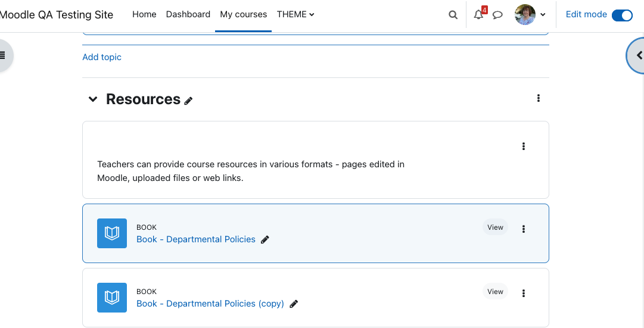Image resolution: width=644 pixels, height=328 pixels.
Task: Open three-dot menu for Departmental Policies book
Action: [523, 229]
